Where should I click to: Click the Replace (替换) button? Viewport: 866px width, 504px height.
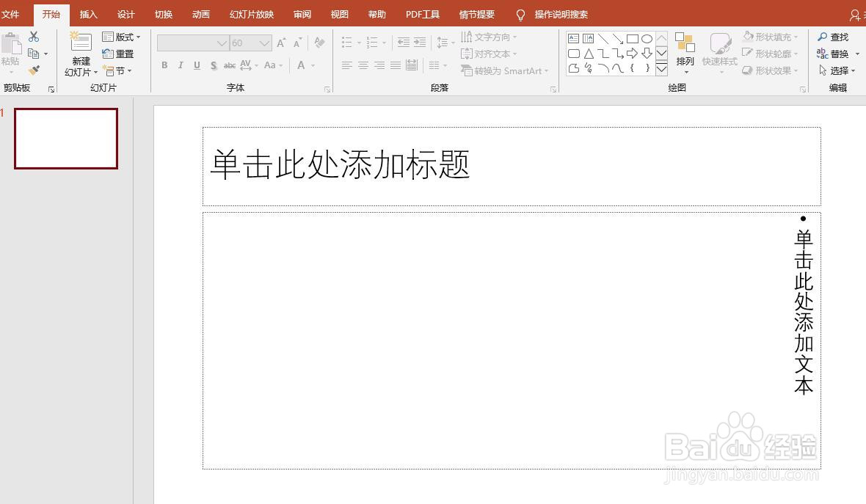[834, 54]
